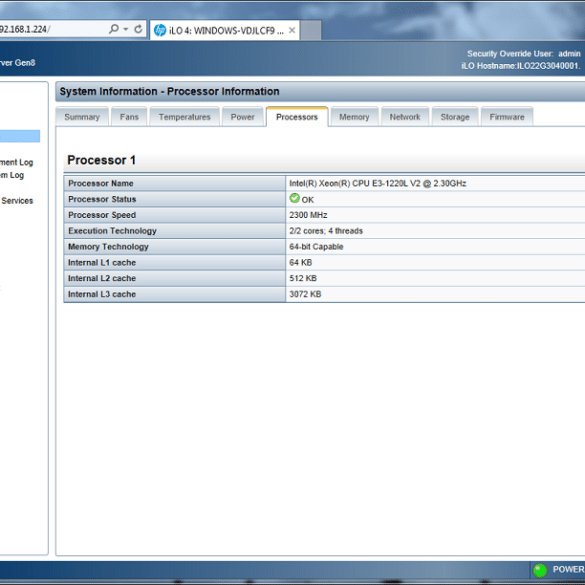Close the iLO 4 WINDOWS-VDJLCF9 browser tab

(x=292, y=30)
